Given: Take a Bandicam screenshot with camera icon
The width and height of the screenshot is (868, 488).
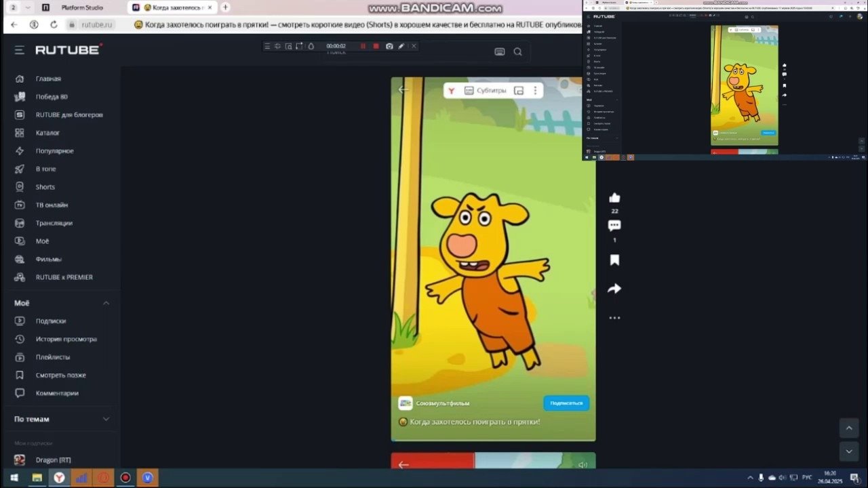Looking at the screenshot, I should [389, 46].
